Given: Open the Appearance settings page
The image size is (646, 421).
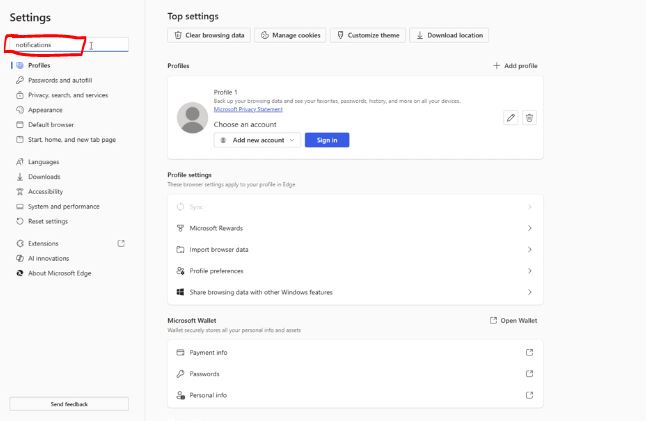Looking at the screenshot, I should click(45, 110).
